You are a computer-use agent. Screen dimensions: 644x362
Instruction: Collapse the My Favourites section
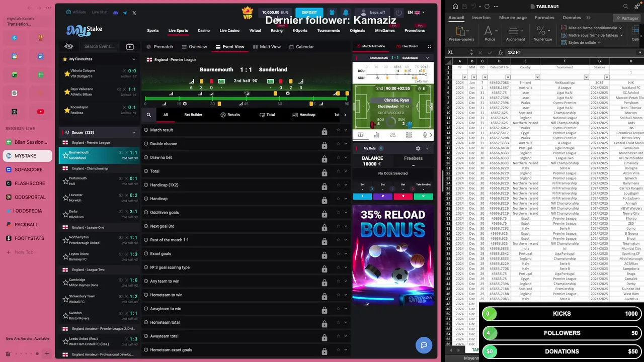(134, 59)
